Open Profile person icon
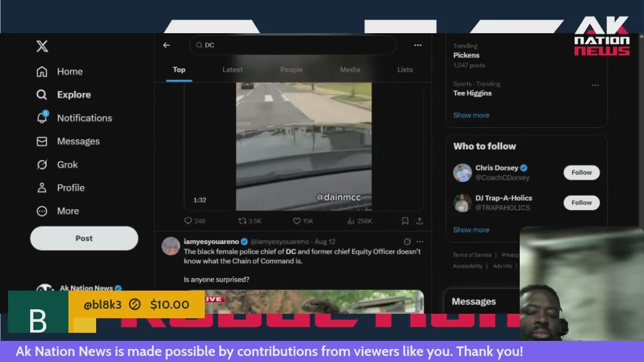The image size is (644, 362). [42, 188]
